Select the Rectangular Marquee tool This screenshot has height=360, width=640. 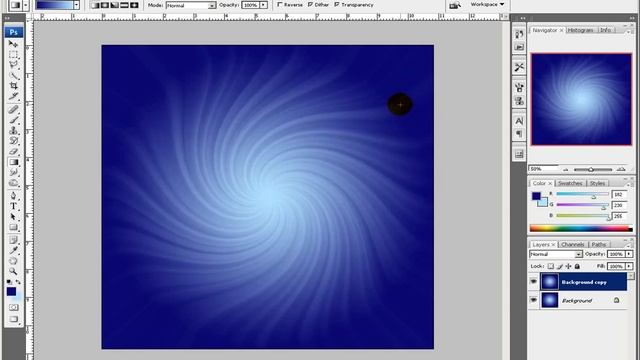click(x=13, y=54)
